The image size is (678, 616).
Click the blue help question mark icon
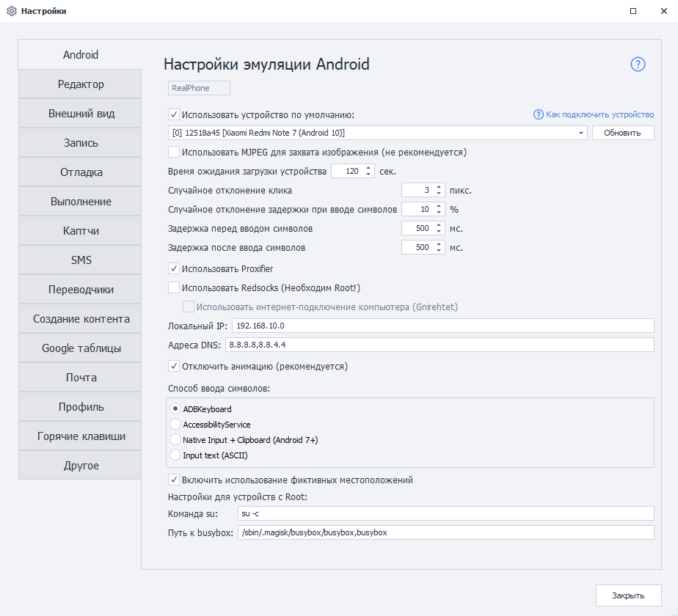pos(638,65)
